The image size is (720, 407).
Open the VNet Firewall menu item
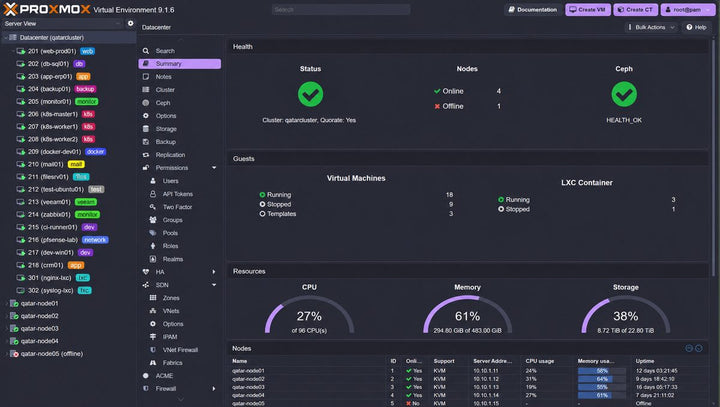180,350
